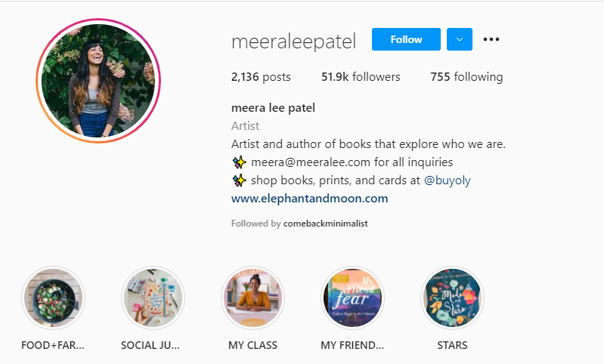This screenshot has width=604, height=364.
Task: Click the blue Follow button
Action: click(406, 39)
